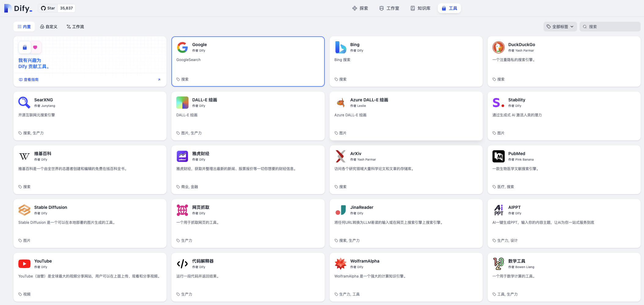Click the DALL-E 绘画 colorful icon
Image resolution: width=644 pixels, height=305 pixels.
click(182, 103)
